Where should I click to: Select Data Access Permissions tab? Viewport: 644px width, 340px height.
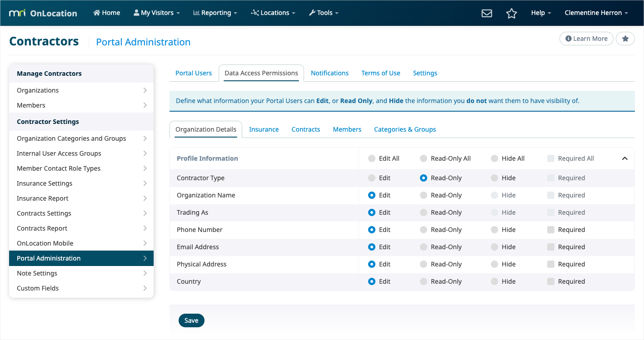pyautogui.click(x=261, y=73)
